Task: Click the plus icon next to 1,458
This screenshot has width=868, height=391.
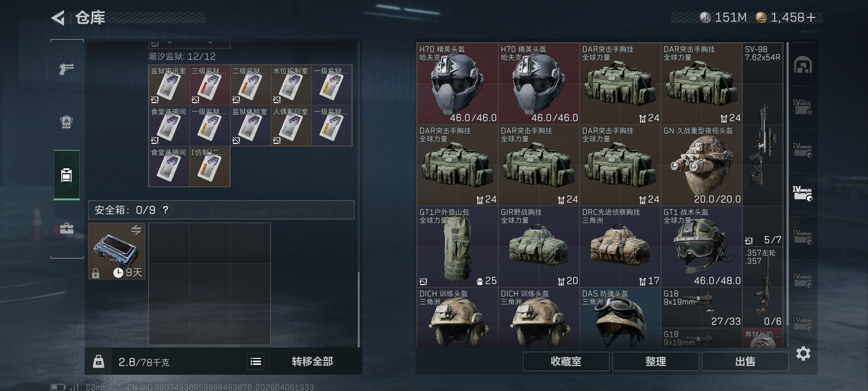Action: tap(811, 17)
